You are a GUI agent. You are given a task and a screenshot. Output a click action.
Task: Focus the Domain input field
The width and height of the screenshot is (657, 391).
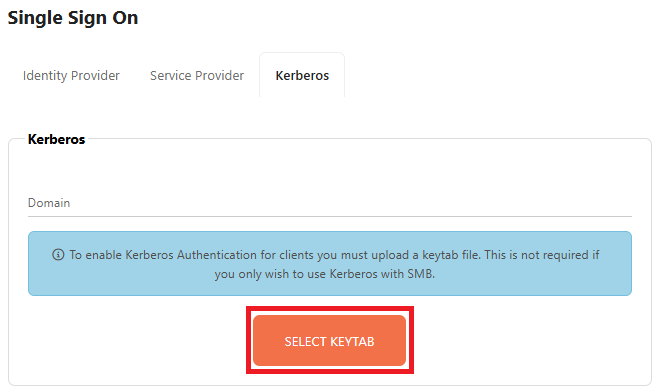[330, 203]
